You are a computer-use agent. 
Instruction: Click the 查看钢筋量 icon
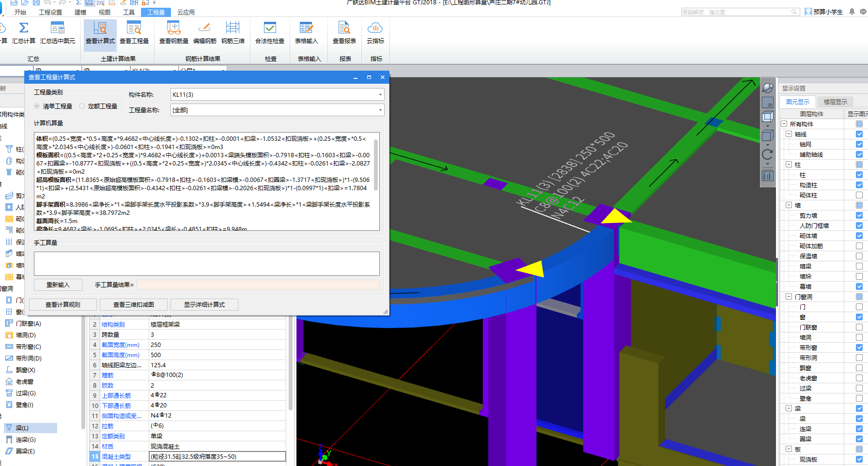(x=174, y=28)
